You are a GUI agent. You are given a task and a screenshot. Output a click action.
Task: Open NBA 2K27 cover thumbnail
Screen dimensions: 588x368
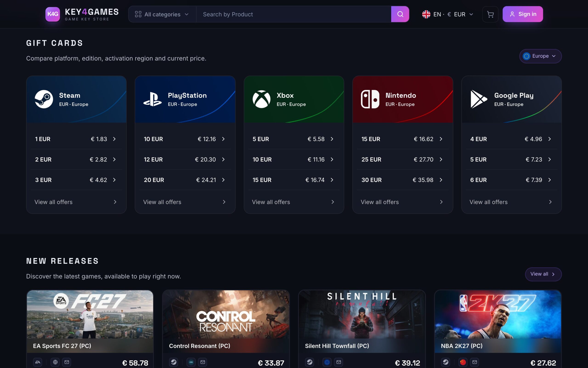(x=498, y=314)
